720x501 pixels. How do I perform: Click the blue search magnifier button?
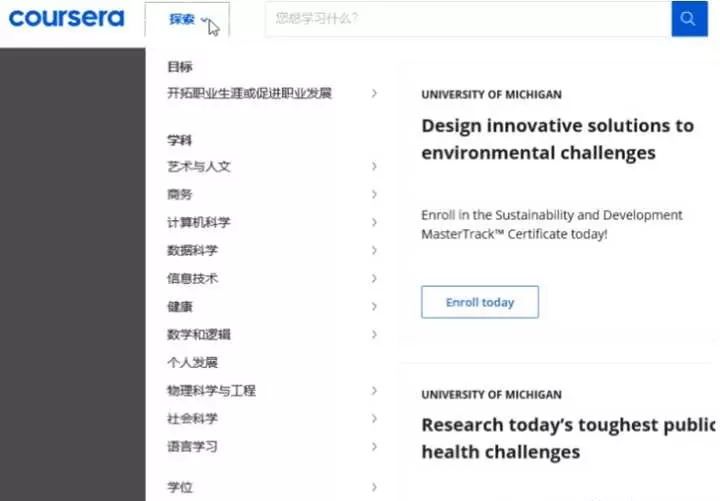point(689,18)
